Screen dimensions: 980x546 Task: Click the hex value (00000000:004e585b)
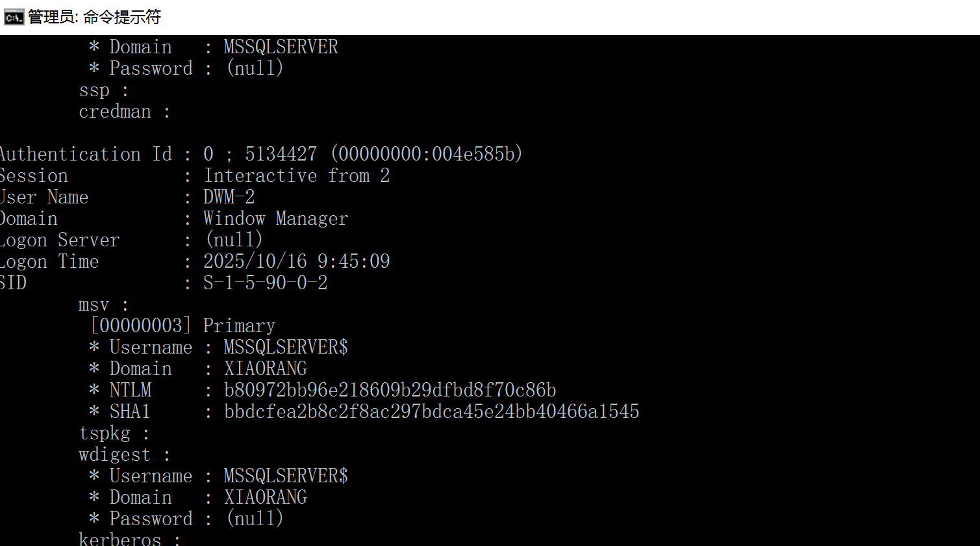click(426, 154)
